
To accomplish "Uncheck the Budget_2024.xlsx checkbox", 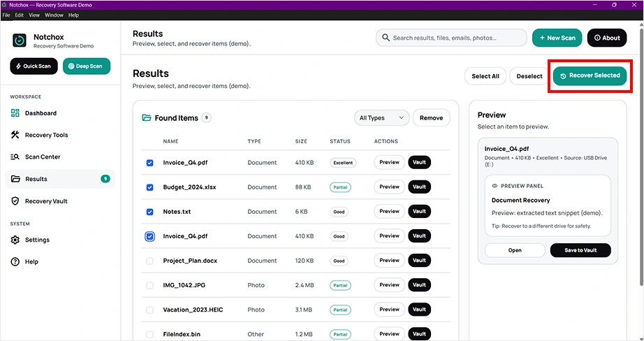I will [x=150, y=187].
